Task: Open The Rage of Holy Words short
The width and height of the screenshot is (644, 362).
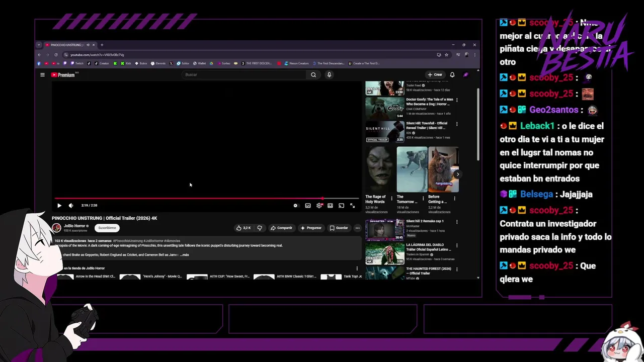Action: [380, 169]
